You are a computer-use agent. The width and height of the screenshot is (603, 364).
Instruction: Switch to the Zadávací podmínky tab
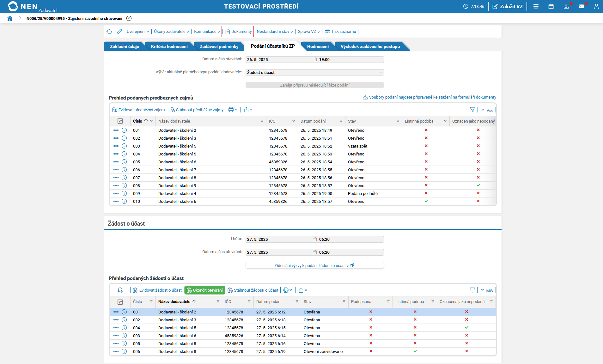click(219, 46)
